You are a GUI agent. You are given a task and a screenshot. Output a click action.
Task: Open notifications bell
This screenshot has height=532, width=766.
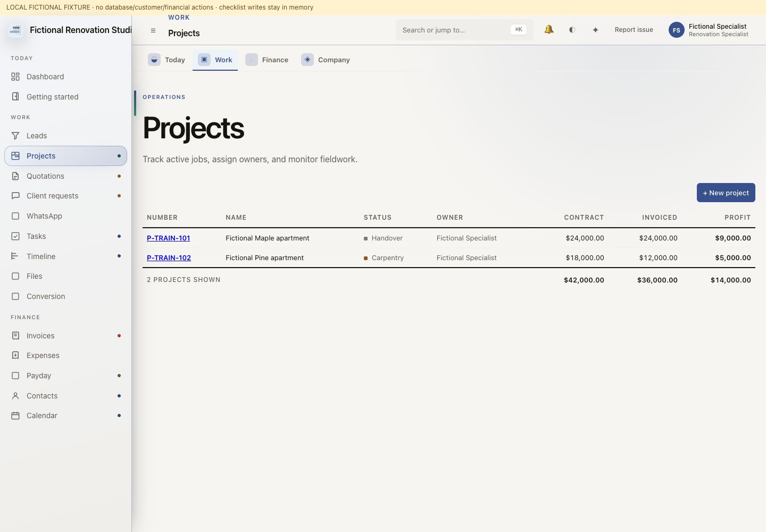[549, 30]
